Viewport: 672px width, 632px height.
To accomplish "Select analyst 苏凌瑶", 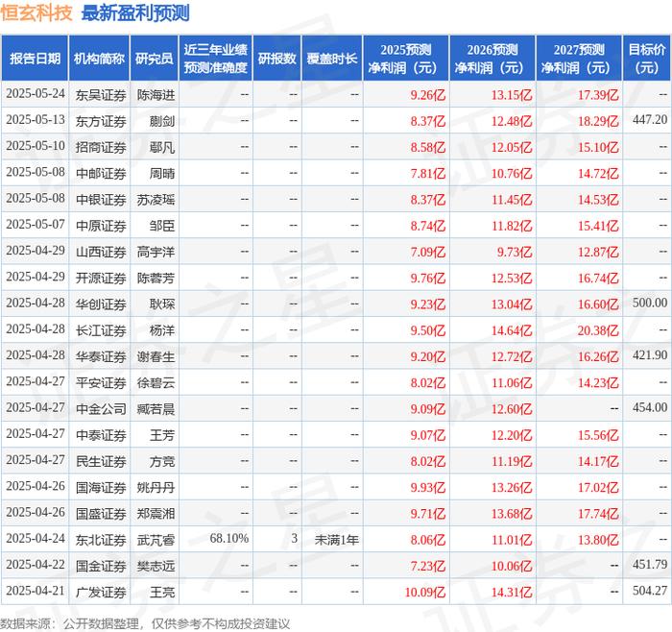I will (156, 200).
